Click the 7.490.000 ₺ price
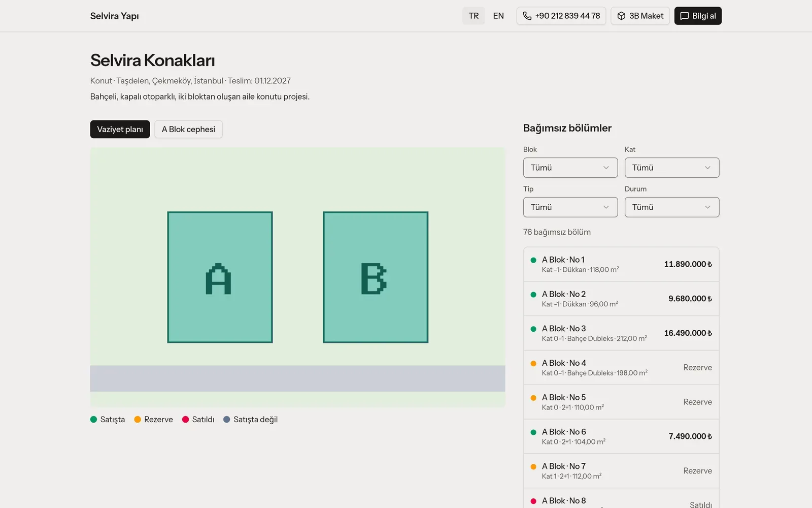Image resolution: width=812 pixels, height=508 pixels. (x=690, y=436)
